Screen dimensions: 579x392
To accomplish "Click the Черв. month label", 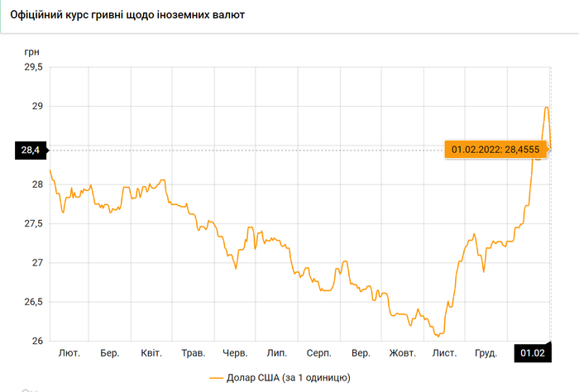I will (236, 353).
